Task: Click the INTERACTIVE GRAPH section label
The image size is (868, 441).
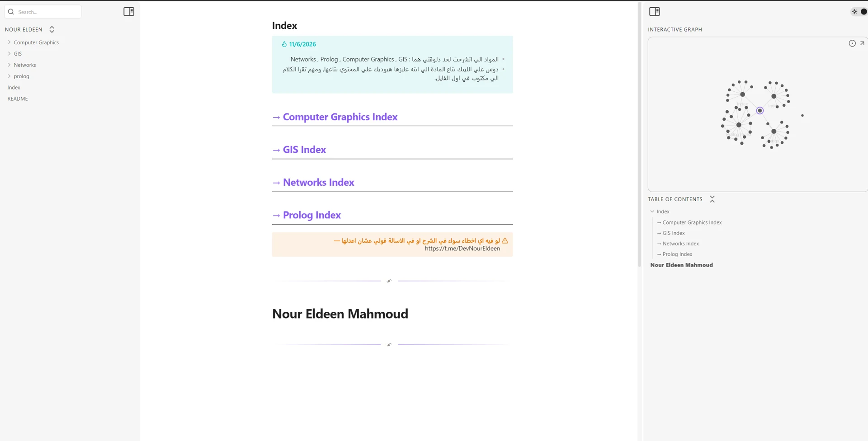Action: [675, 30]
